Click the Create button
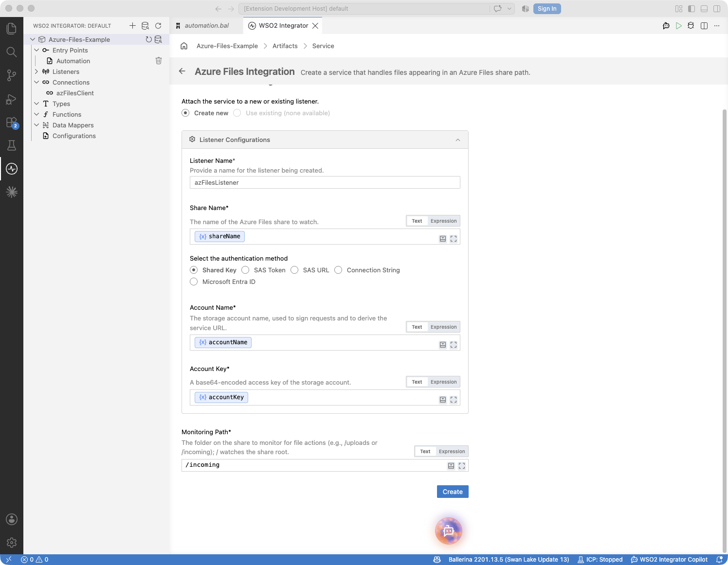The width and height of the screenshot is (728, 565). [453, 492]
